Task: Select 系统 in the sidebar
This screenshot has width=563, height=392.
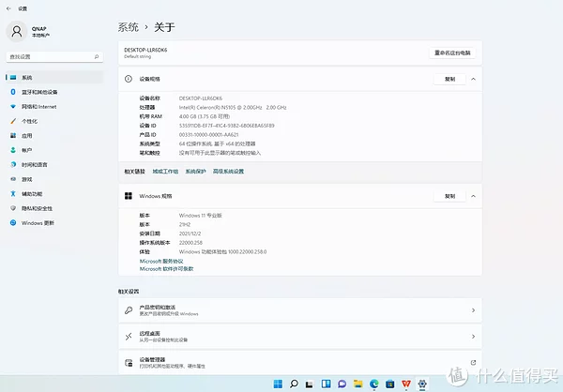Action: pyautogui.click(x=54, y=78)
